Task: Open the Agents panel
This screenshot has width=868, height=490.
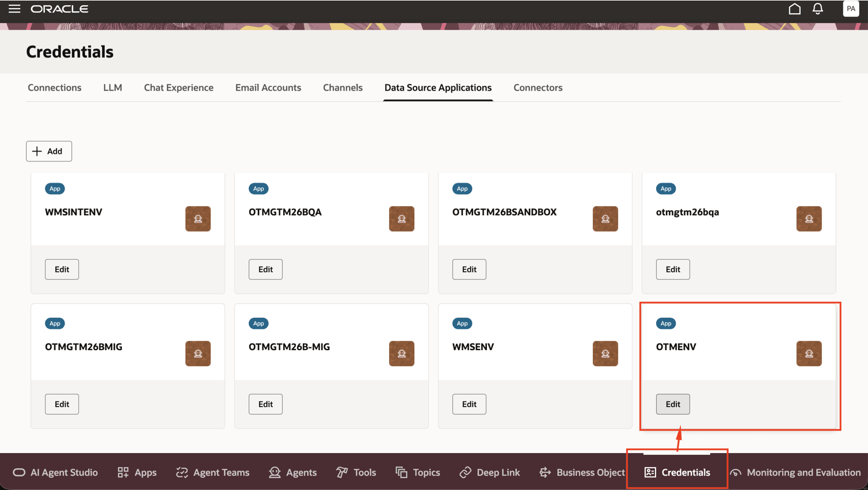Action: click(x=293, y=472)
